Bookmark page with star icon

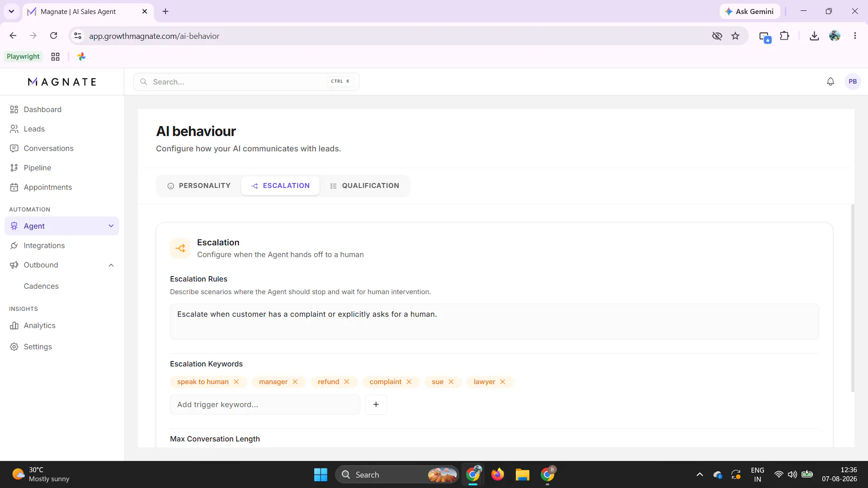click(736, 36)
